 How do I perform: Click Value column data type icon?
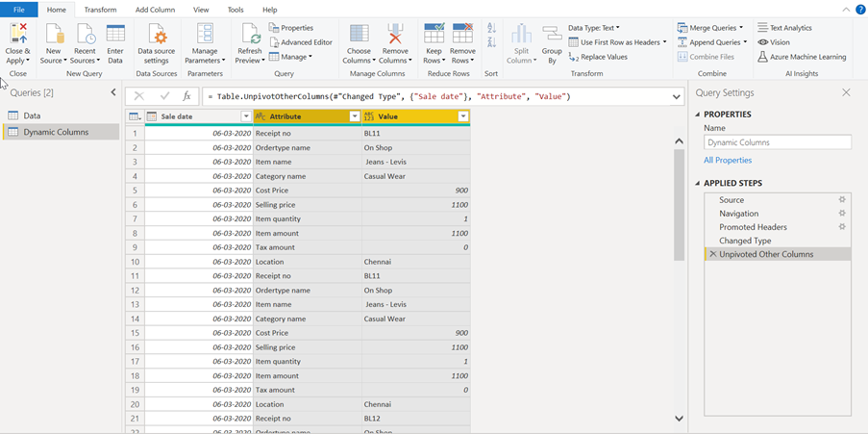tap(369, 116)
